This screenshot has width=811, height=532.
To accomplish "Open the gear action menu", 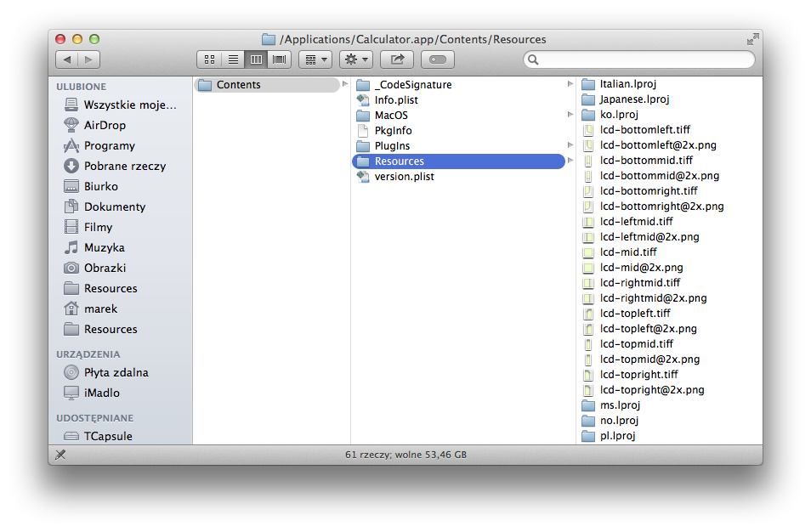I will point(355,59).
